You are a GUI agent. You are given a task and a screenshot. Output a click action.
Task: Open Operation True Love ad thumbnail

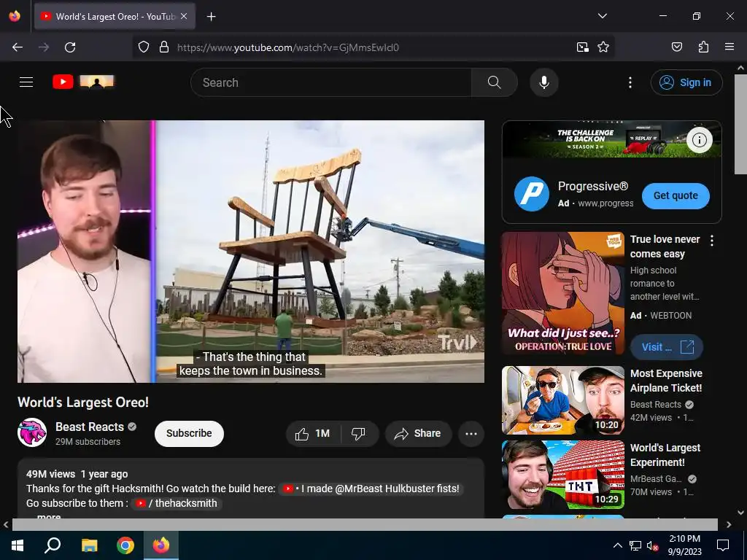coord(562,293)
